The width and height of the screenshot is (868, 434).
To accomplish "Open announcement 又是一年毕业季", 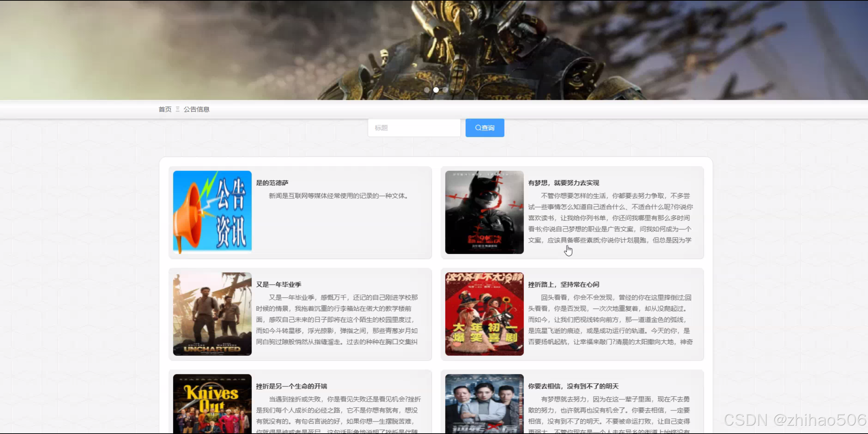I will pos(279,285).
